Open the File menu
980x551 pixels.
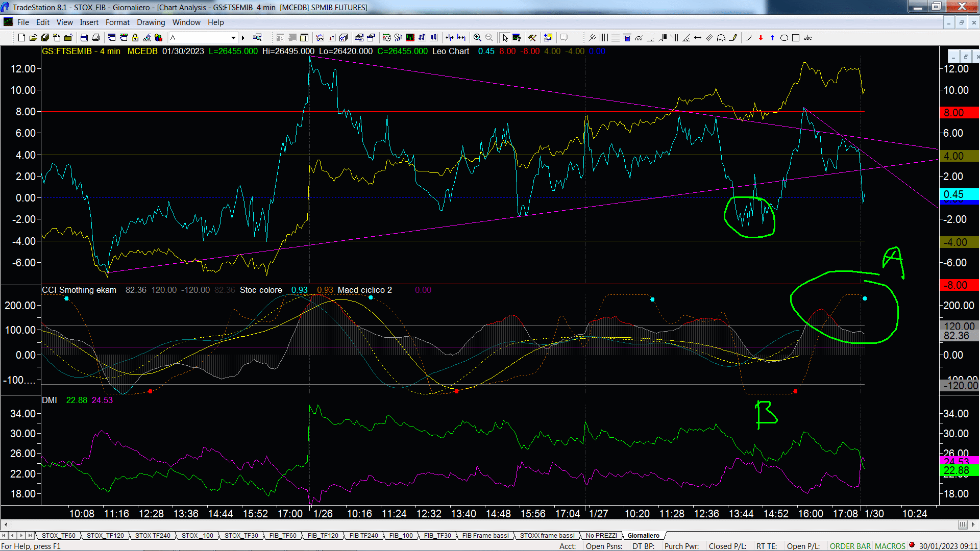(23, 22)
